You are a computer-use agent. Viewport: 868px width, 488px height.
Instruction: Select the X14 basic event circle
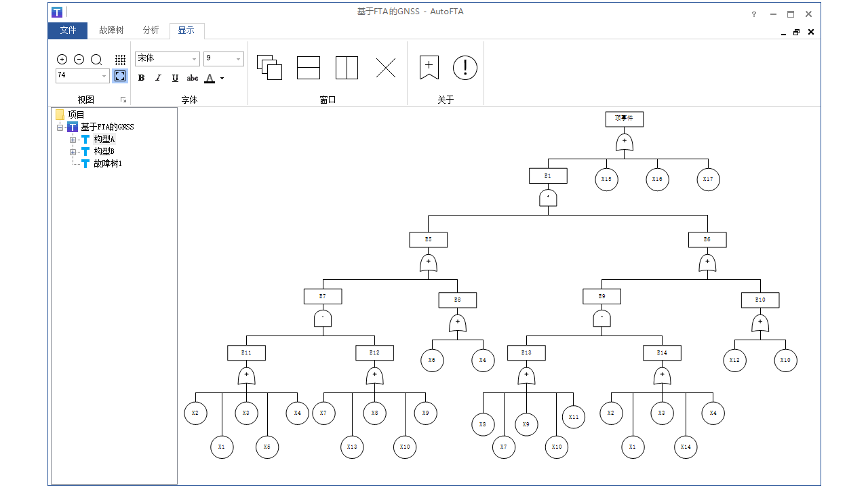click(686, 447)
